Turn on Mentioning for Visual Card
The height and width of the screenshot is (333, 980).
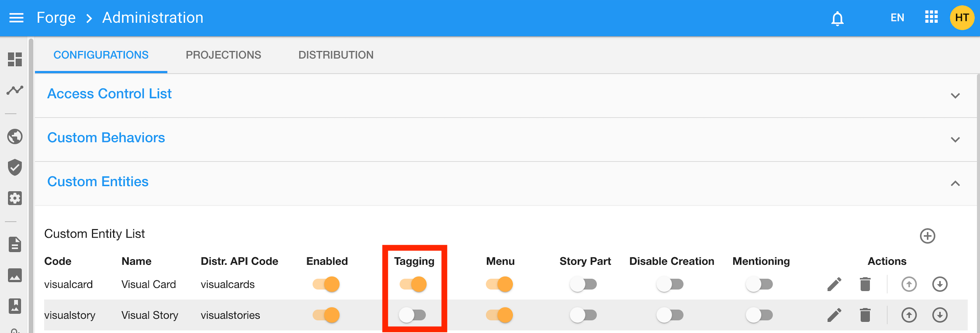759,284
